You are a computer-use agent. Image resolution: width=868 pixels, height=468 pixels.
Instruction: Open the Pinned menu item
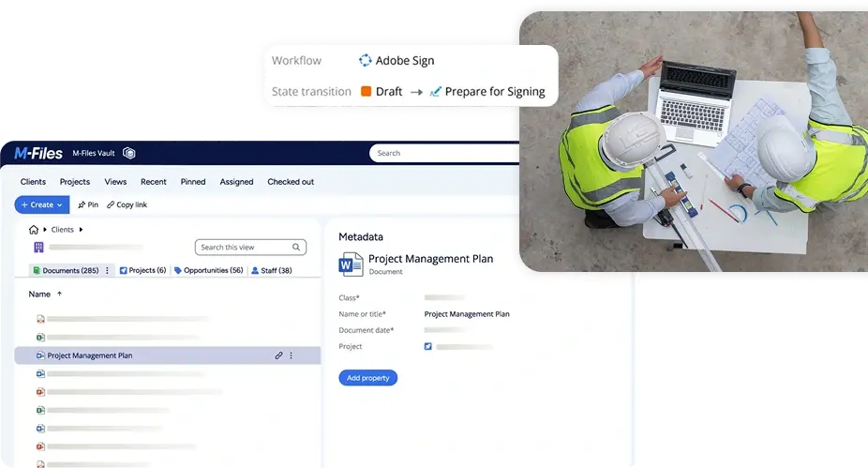pyautogui.click(x=193, y=182)
